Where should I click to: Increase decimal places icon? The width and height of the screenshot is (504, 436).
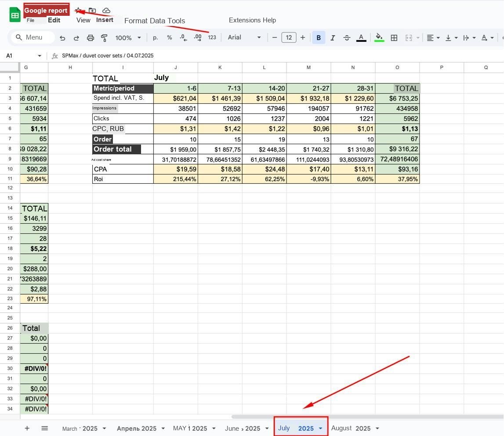[x=198, y=38]
